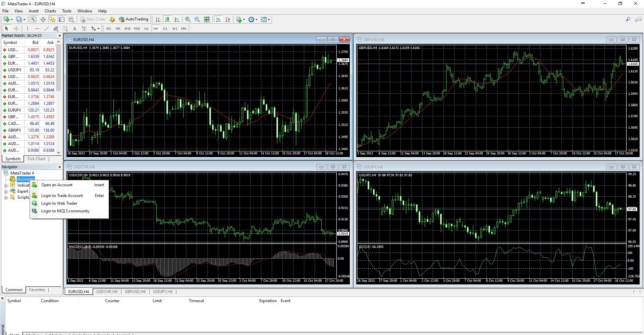Switch timeframe to H1

tap(146, 28)
